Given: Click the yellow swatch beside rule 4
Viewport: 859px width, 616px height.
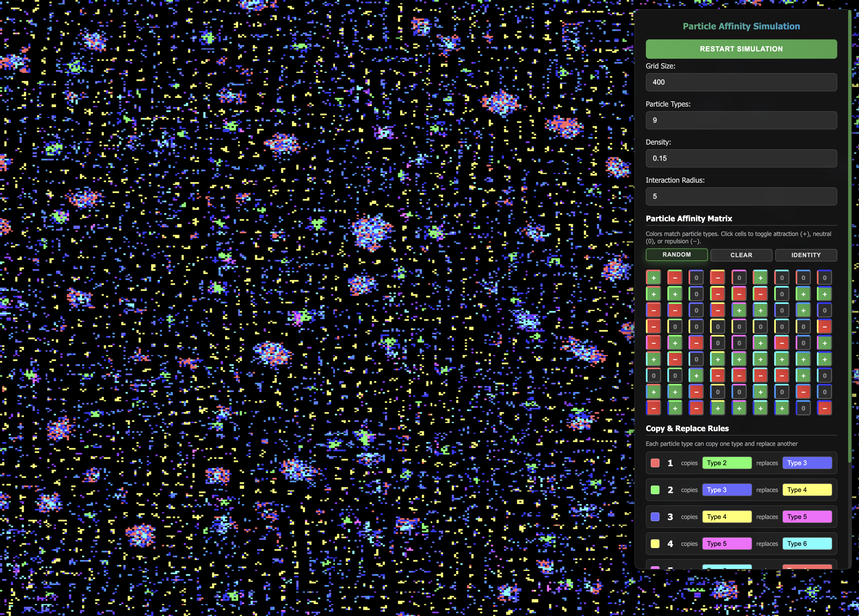Looking at the screenshot, I should click(x=655, y=544).
